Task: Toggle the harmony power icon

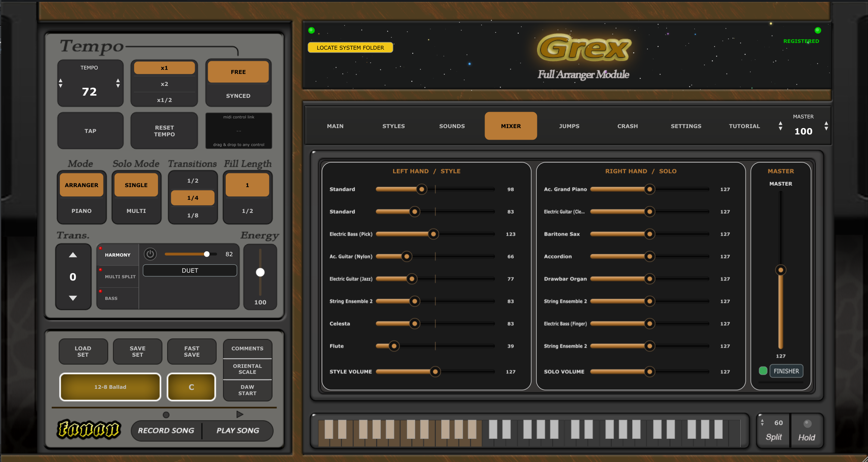Action: click(x=150, y=254)
